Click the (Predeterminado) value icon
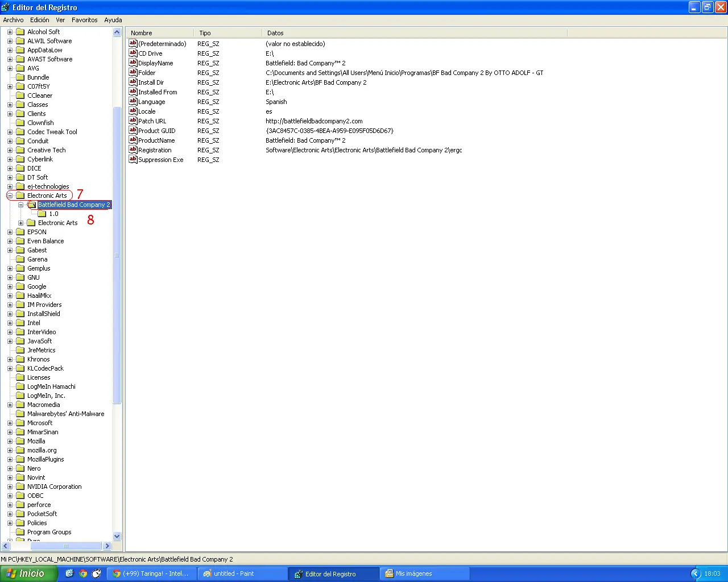 pyautogui.click(x=133, y=44)
